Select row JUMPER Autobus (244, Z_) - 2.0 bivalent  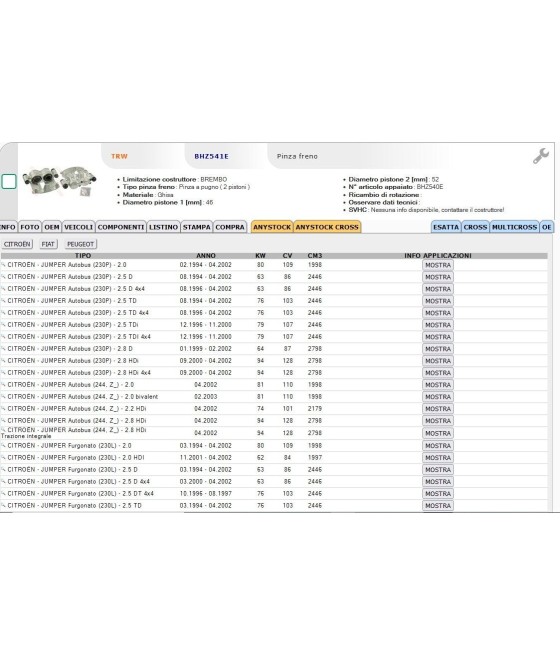[274, 397]
